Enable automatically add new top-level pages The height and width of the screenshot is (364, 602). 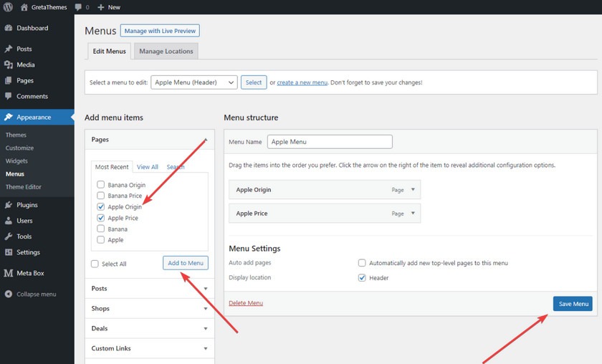[362, 263]
